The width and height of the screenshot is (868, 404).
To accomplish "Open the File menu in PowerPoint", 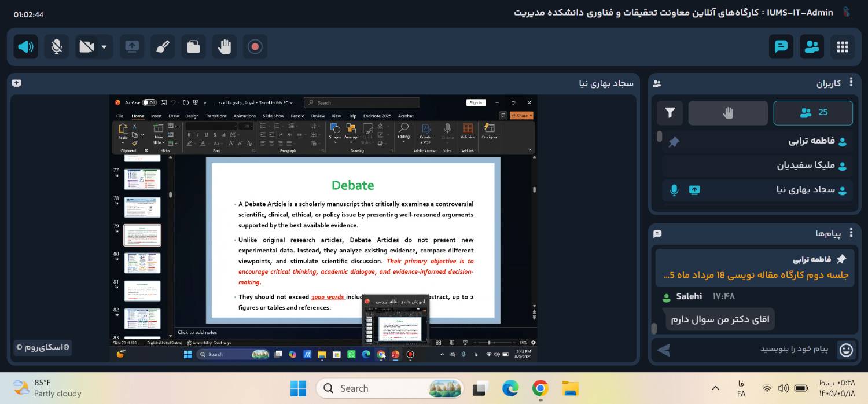I will 120,116.
